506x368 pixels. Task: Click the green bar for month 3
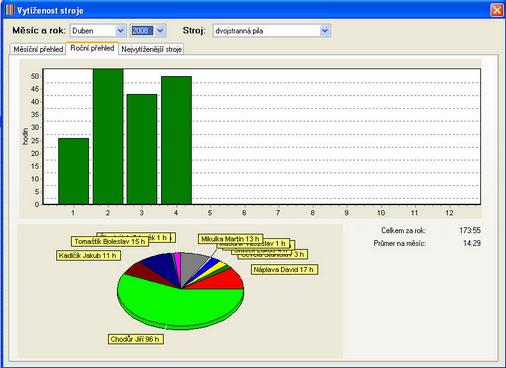tap(142, 149)
